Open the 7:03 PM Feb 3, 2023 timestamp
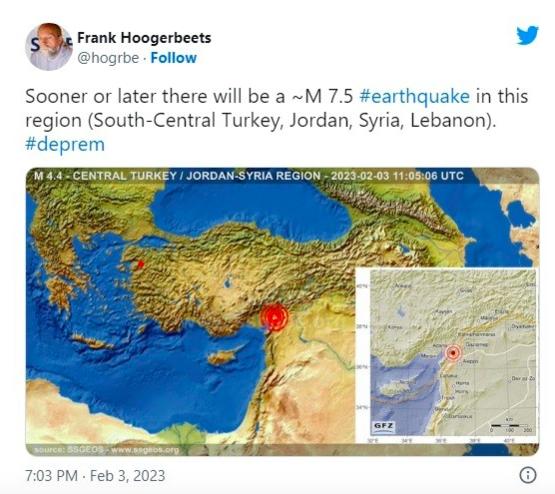 [x=95, y=476]
